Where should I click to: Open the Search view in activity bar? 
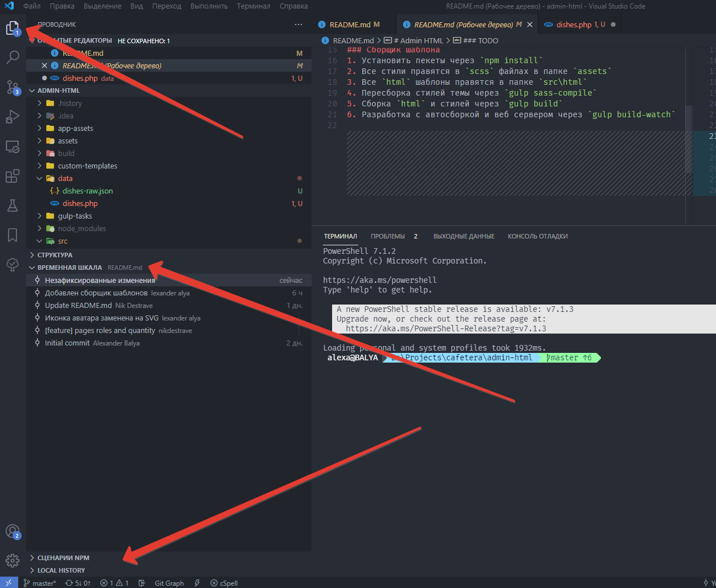coord(13,57)
